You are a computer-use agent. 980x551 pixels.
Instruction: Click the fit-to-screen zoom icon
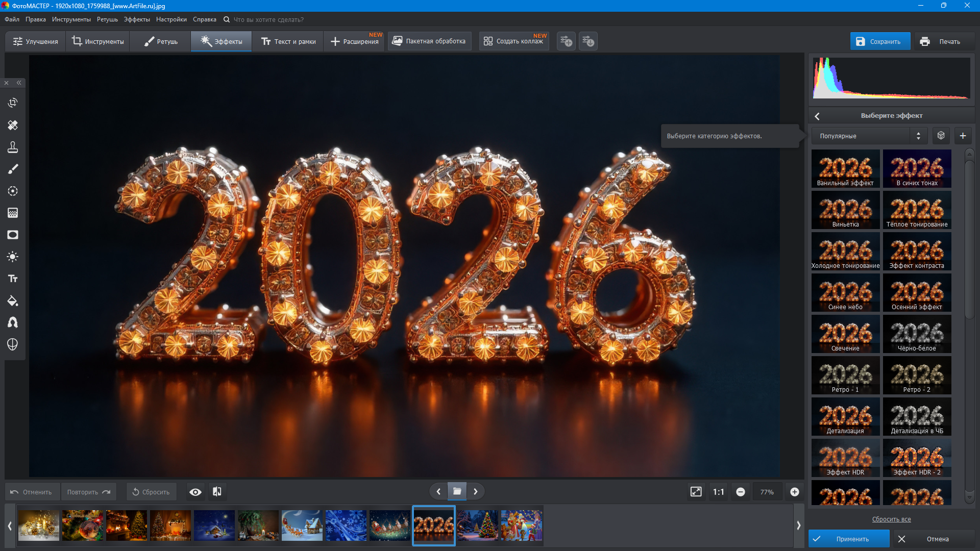pos(696,492)
